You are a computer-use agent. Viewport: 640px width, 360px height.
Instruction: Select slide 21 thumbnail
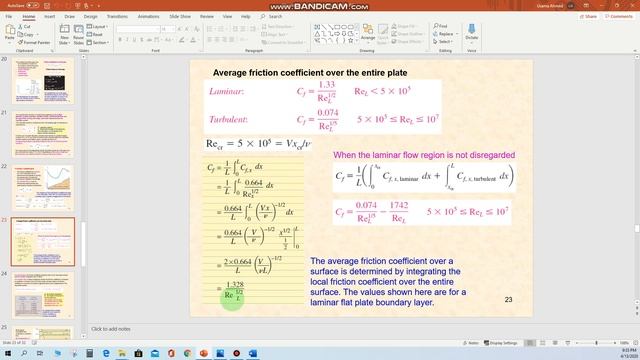click(43, 134)
